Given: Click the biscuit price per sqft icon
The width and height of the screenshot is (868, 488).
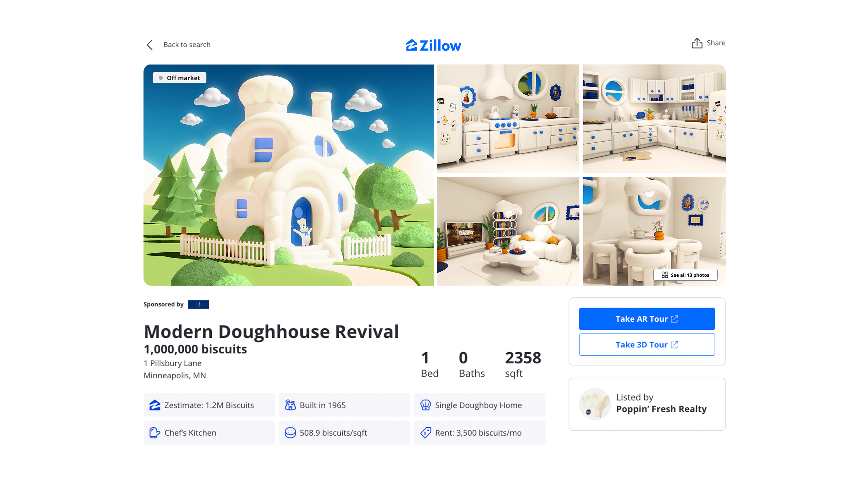Looking at the screenshot, I should 290,433.
